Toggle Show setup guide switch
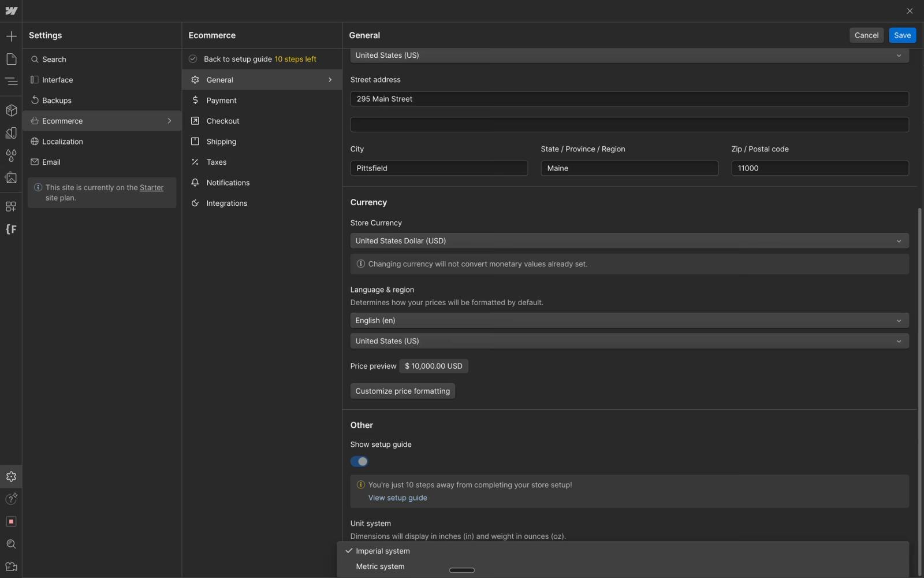 [359, 462]
